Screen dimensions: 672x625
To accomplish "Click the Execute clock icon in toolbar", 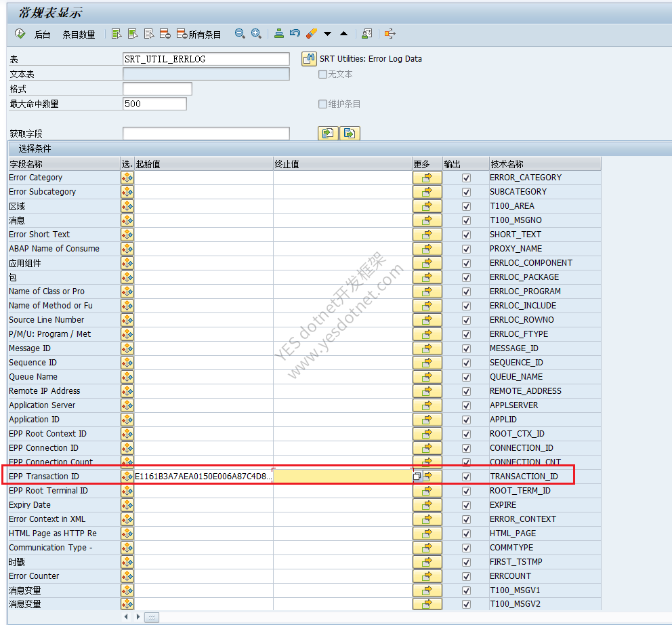I will point(20,34).
